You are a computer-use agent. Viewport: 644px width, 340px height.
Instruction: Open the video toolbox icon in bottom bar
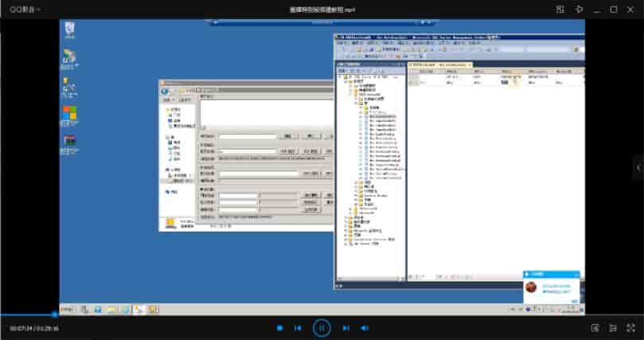(595, 328)
